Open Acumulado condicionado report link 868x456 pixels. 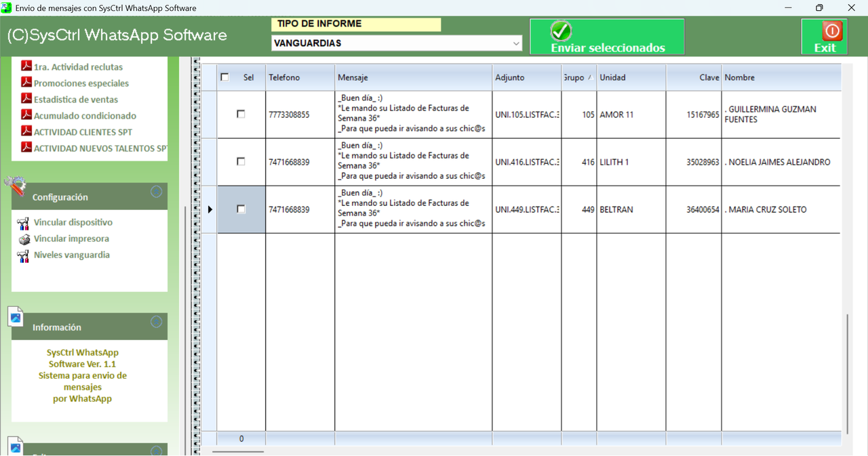(x=85, y=116)
